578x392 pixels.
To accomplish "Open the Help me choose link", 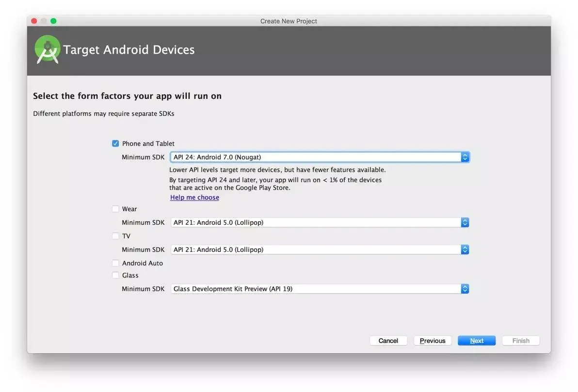I will tap(194, 198).
